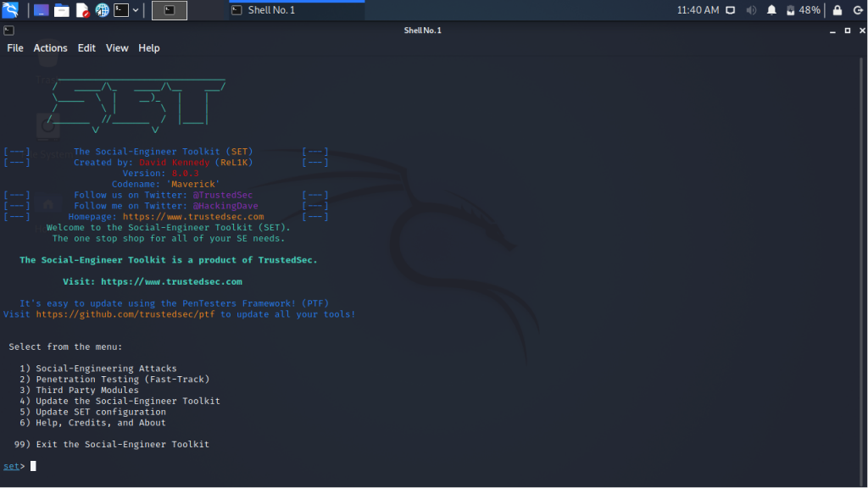Click the Visit https://www.trustedsec.com line
The width and height of the screenshot is (868, 488).
[x=153, y=281]
